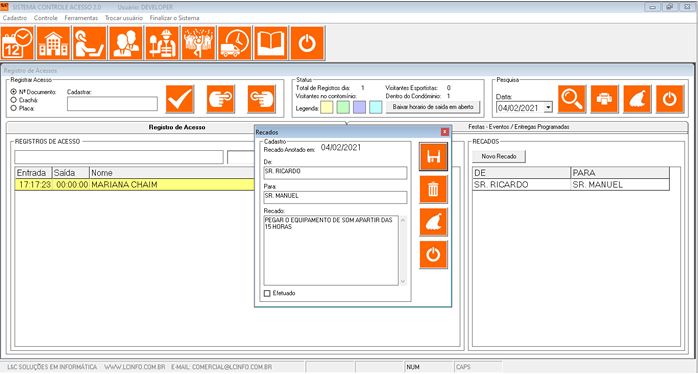The height and width of the screenshot is (374, 698).
Task: Save the message in Recados dialog
Action: click(x=433, y=157)
